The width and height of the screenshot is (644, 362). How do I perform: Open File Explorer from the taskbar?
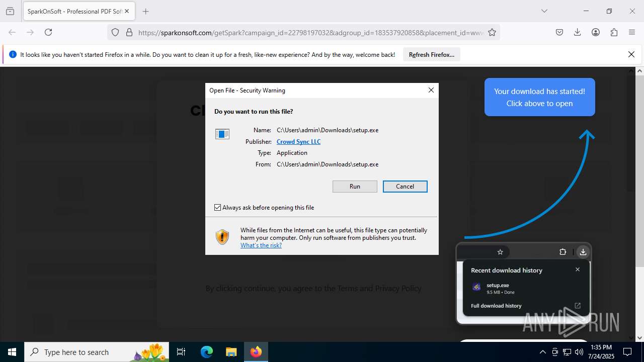(x=231, y=352)
